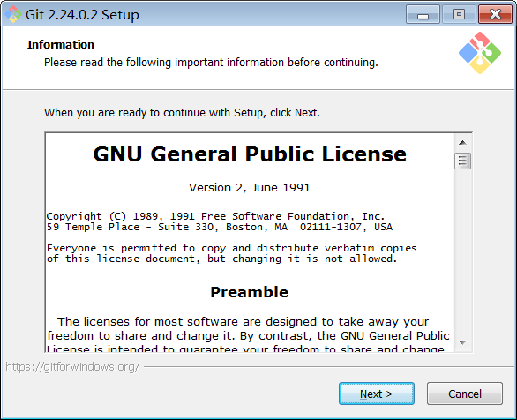The width and height of the screenshot is (517, 420).
Task: Click the scrollbar track below the thumb
Action: (x=462, y=252)
